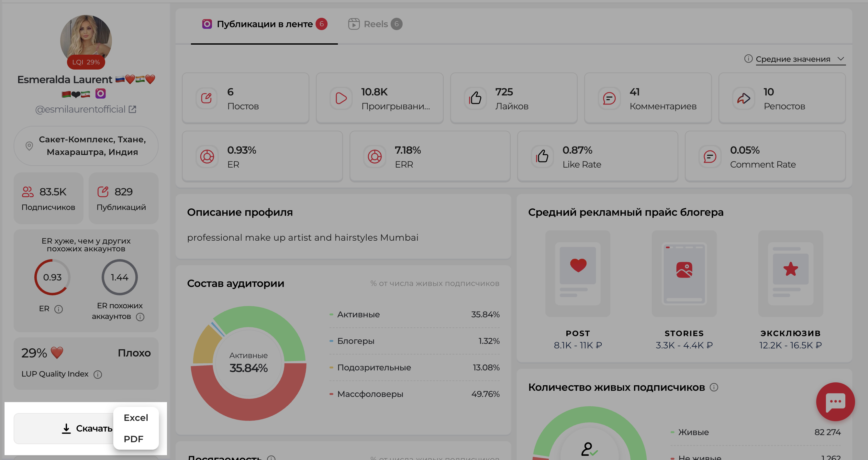Screen dimensions: 868x460
Task: Click the lifebuoy icon in 7.18% ERR card
Action: point(375,157)
